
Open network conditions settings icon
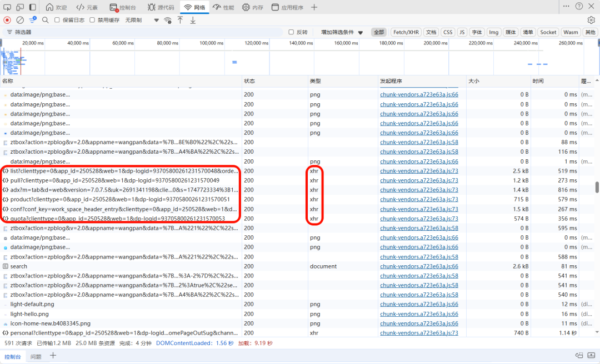tap(167, 19)
